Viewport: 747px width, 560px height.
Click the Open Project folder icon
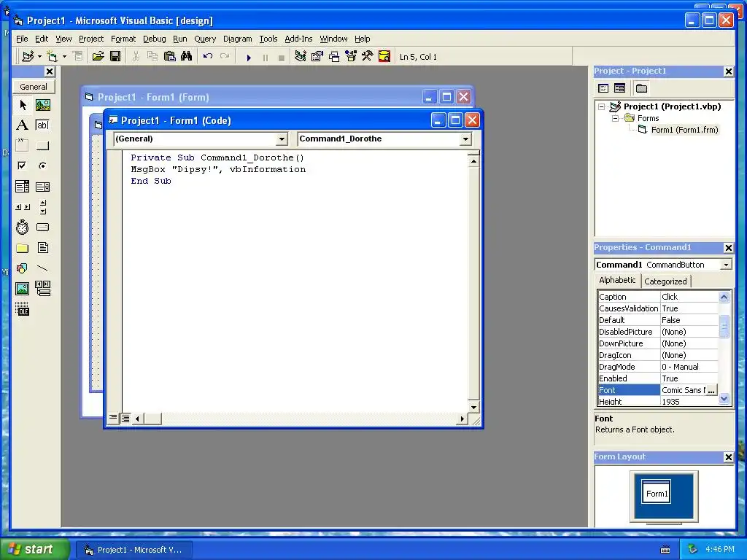(98, 57)
